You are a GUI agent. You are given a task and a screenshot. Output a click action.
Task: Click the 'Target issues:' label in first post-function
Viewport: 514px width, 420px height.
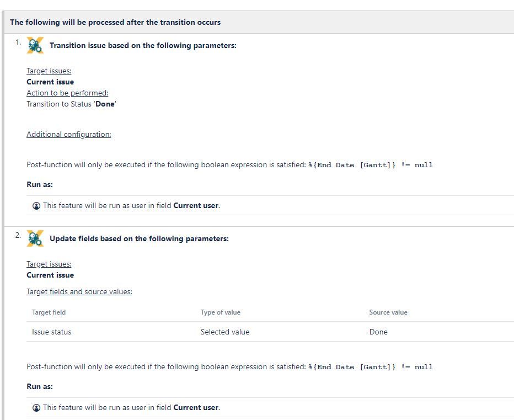(x=49, y=71)
